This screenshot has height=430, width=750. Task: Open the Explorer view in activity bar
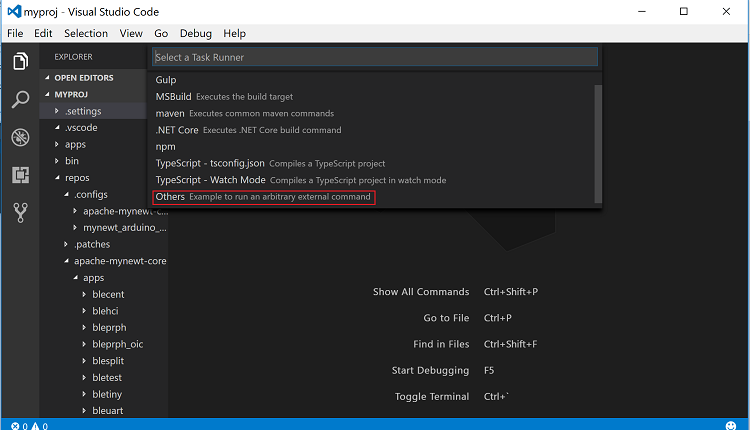pos(20,61)
